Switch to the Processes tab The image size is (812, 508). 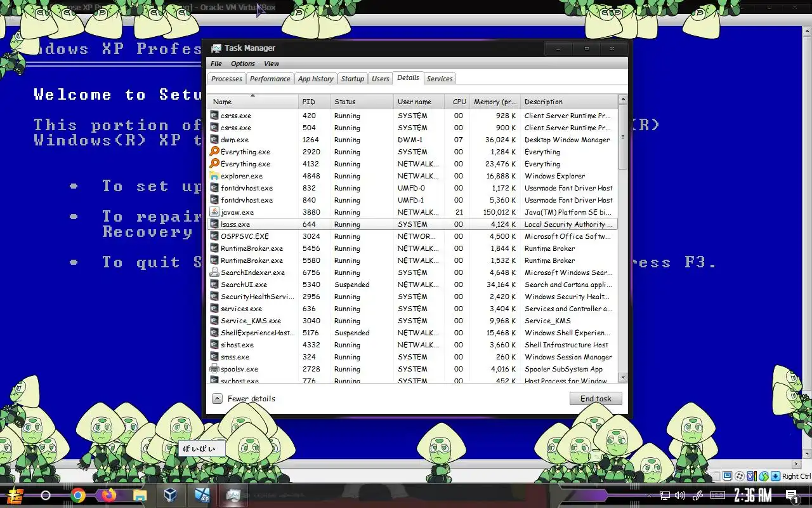click(x=226, y=79)
